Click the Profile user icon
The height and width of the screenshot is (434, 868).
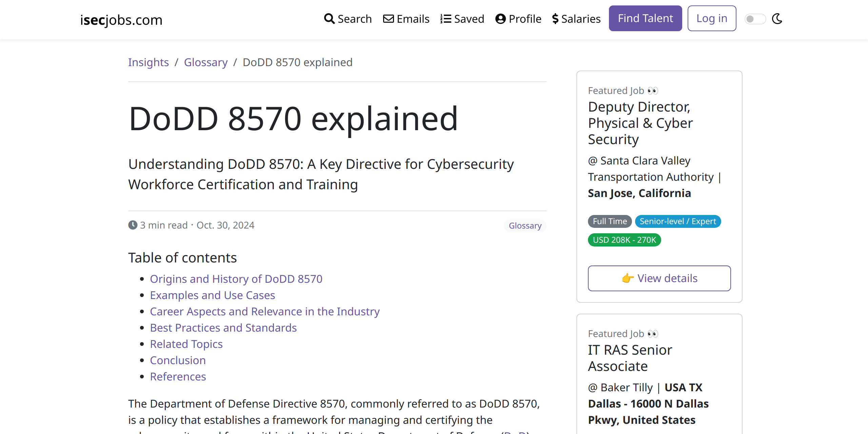coord(500,19)
